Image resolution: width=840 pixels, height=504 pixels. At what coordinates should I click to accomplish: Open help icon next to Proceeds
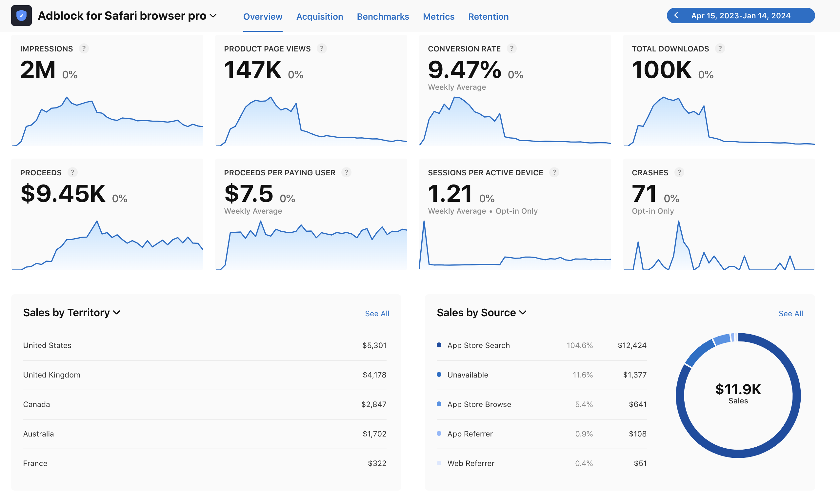tap(72, 172)
